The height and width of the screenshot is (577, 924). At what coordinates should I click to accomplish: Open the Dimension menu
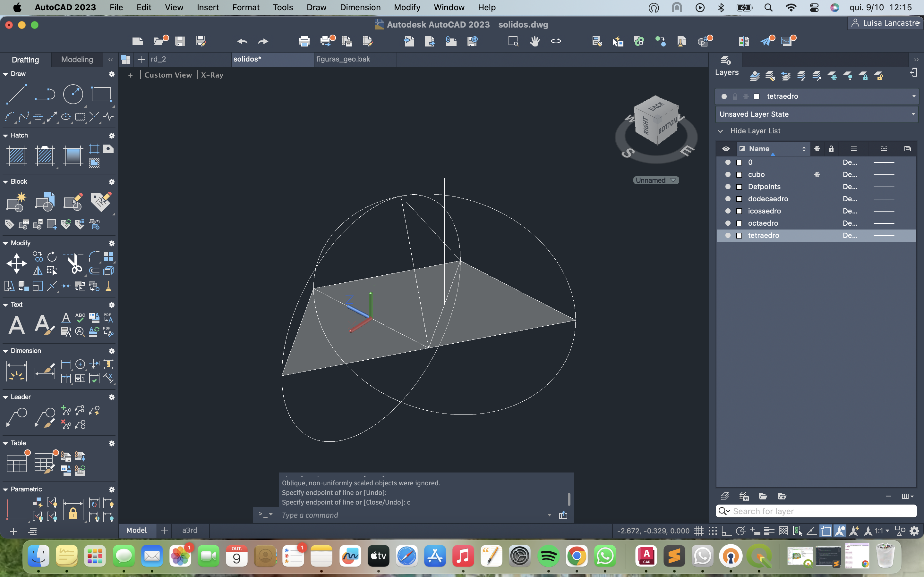tap(360, 7)
